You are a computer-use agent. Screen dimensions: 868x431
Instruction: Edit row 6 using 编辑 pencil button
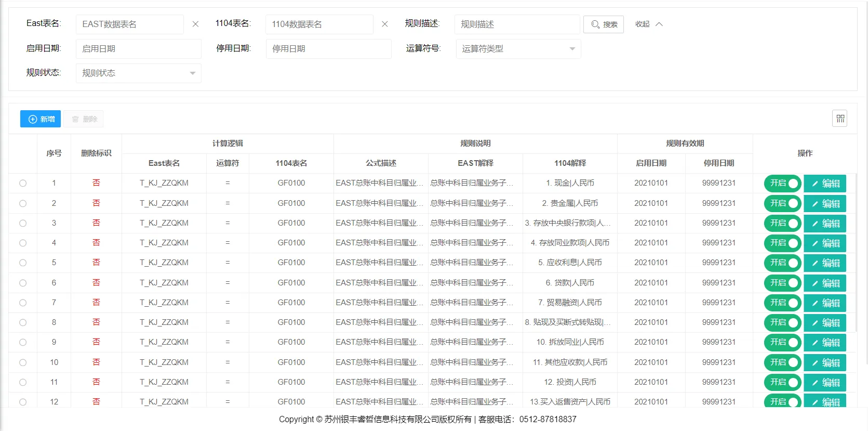coord(825,283)
